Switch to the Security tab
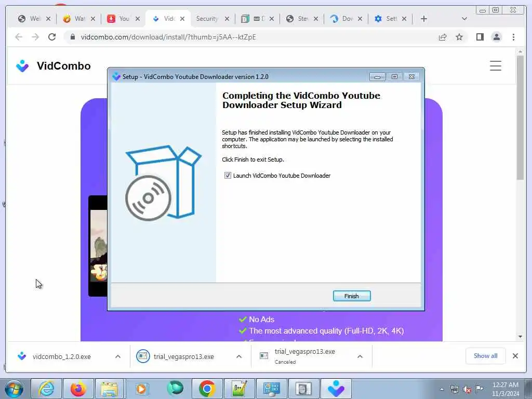532x399 pixels. (x=207, y=19)
